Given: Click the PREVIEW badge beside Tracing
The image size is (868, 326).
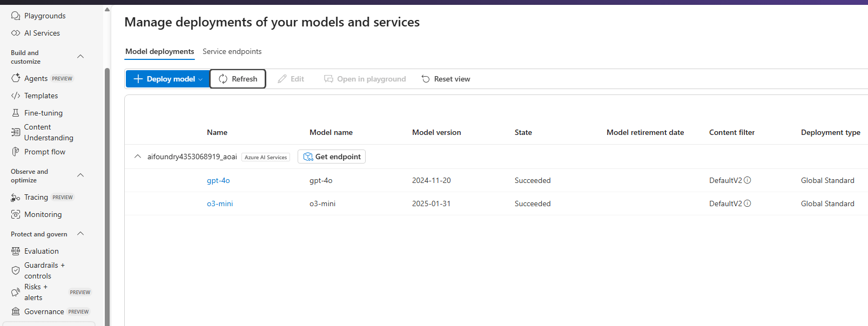Looking at the screenshot, I should (63, 197).
